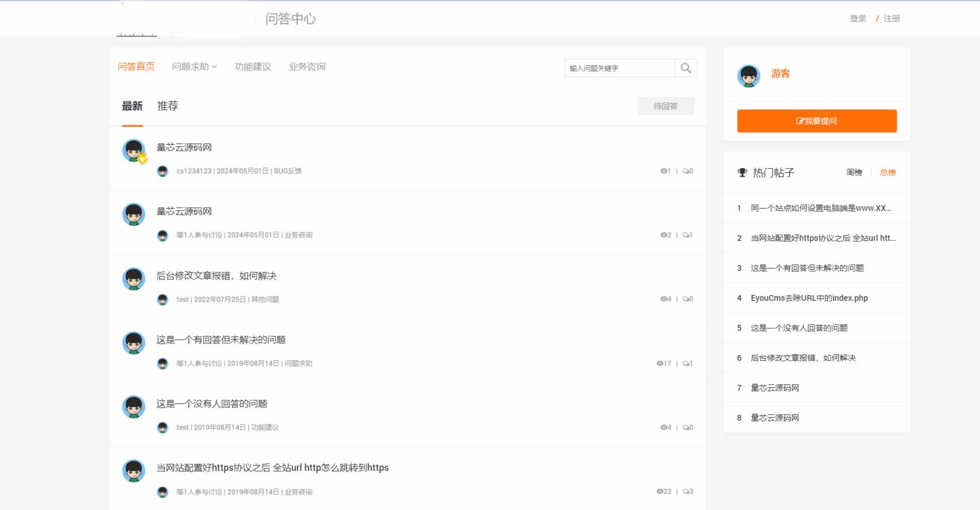Switch hot posts to 总榜
Screen dimensions: 980x510
coord(887,172)
